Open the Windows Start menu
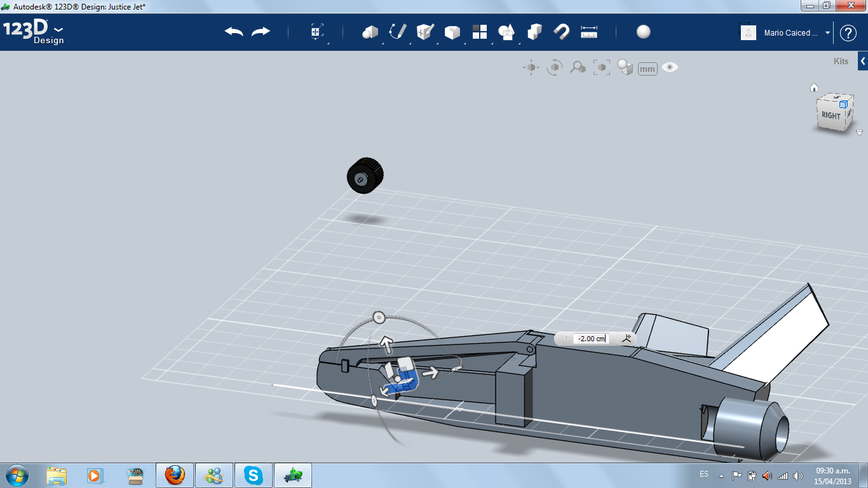Viewport: 868px width, 488px height. [x=16, y=475]
